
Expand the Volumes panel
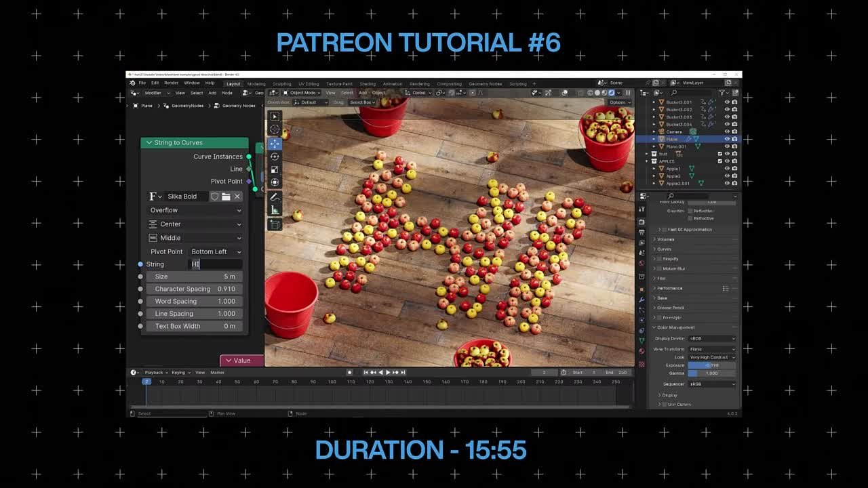(x=665, y=239)
